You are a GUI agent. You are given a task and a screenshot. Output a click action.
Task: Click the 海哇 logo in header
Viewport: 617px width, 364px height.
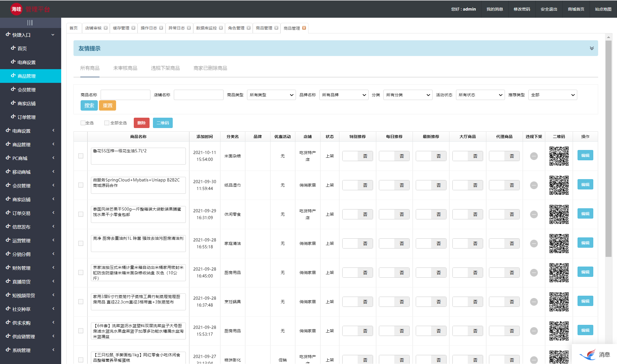coord(16,9)
